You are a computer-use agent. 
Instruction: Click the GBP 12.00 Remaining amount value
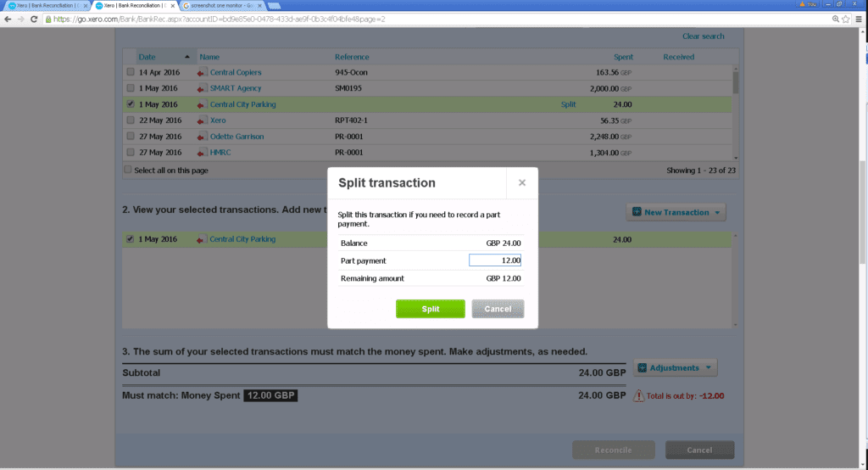(x=504, y=278)
